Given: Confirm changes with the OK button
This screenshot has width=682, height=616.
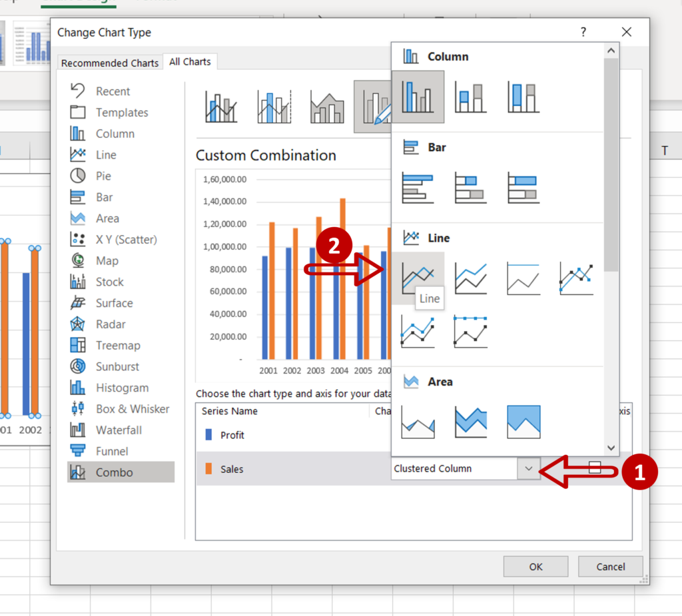Looking at the screenshot, I should pyautogui.click(x=535, y=567).
